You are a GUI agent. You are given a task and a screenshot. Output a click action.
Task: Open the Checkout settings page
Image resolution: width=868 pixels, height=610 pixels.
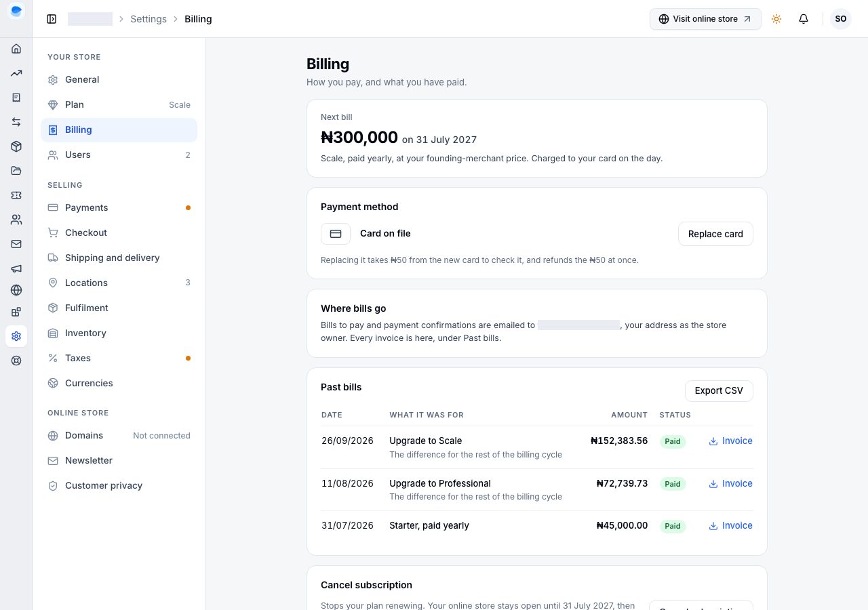[119, 233]
